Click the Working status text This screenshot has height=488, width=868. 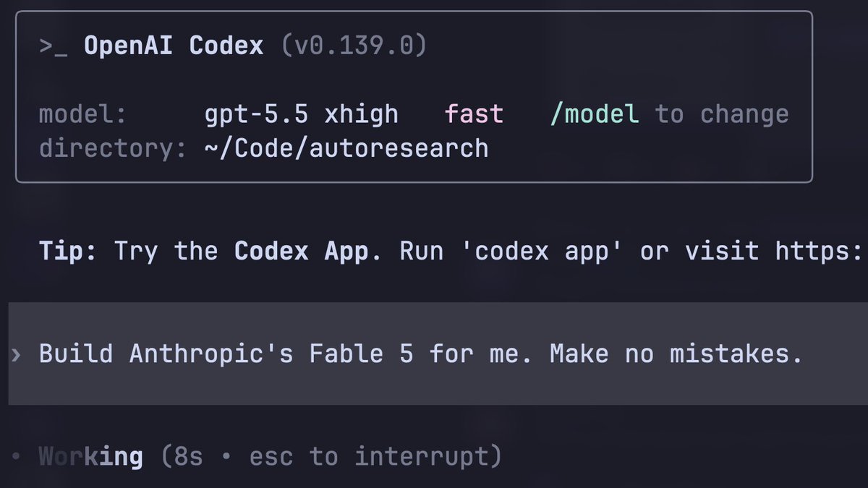[90, 457]
